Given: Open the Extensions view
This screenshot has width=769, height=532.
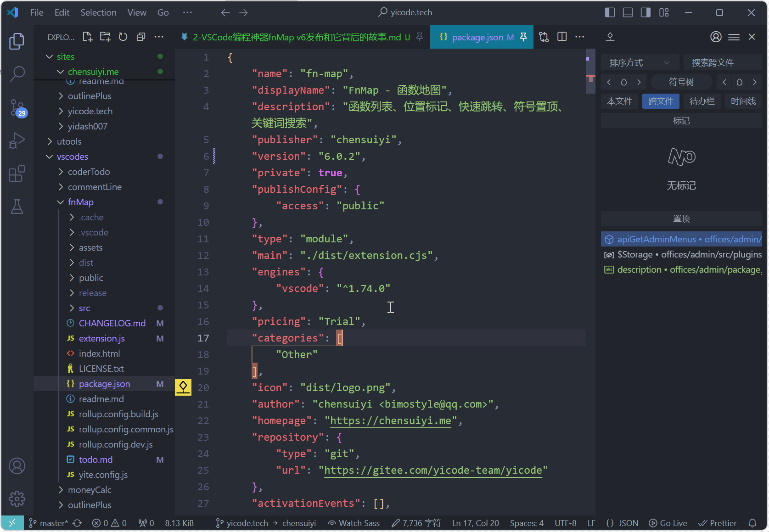Looking at the screenshot, I should pos(17,174).
